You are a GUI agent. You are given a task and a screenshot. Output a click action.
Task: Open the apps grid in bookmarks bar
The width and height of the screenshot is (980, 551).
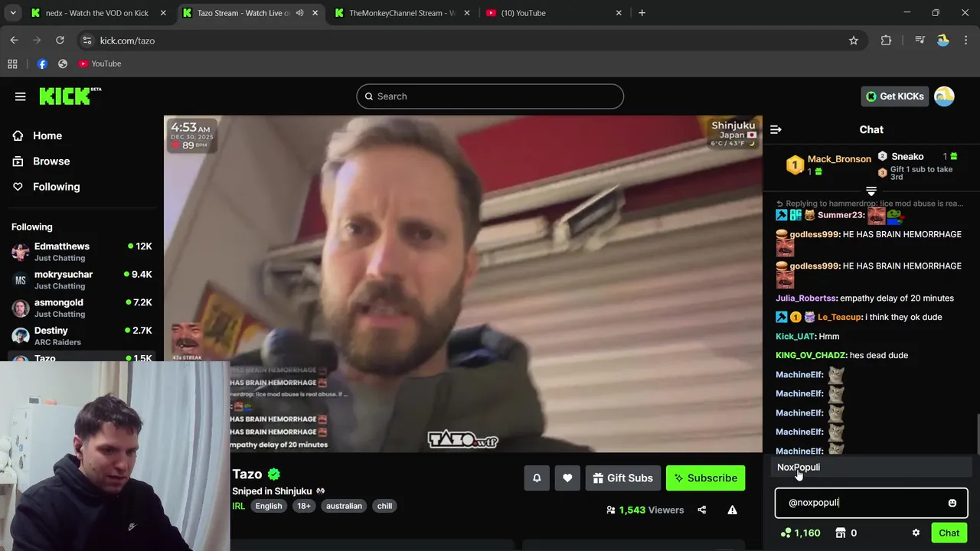[x=12, y=64]
